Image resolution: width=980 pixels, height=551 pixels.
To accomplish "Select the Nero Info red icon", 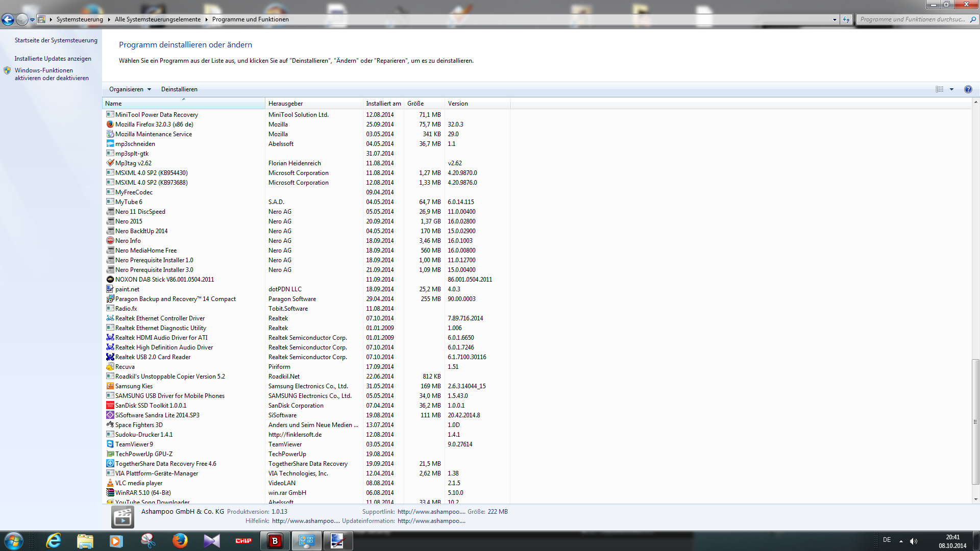I will (110, 241).
